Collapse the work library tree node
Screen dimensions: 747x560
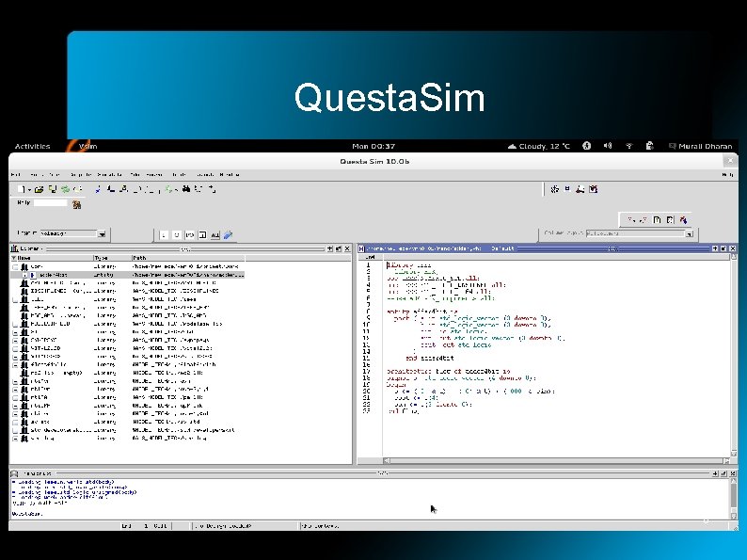15,266
